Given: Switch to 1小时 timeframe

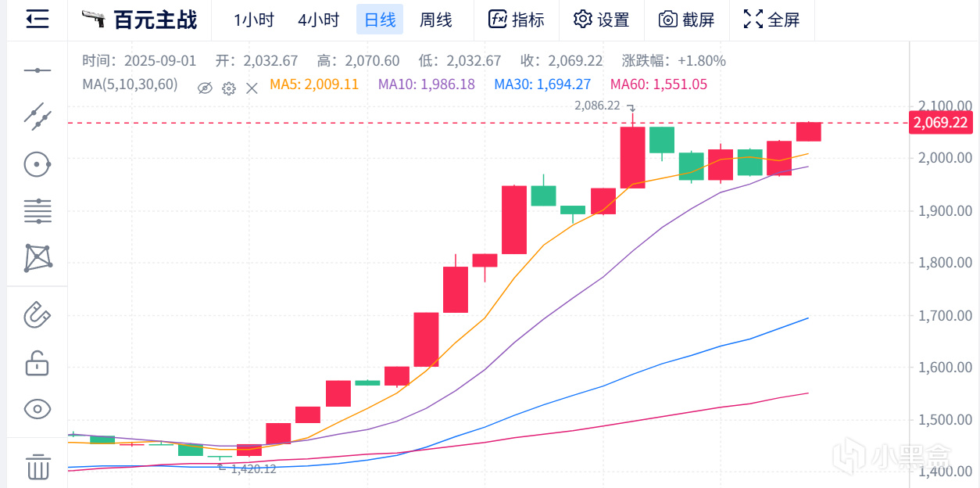Looking at the screenshot, I should click(254, 20).
